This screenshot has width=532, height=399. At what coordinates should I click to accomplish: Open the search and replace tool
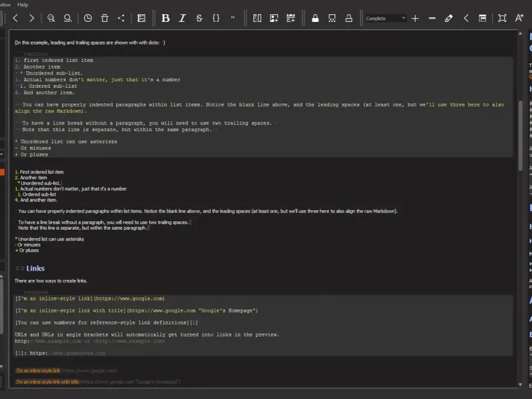pos(68,19)
